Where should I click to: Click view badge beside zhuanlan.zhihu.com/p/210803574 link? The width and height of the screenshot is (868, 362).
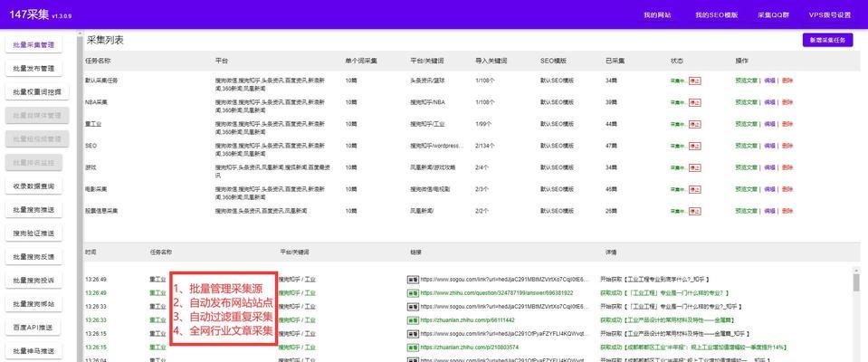click(x=413, y=347)
